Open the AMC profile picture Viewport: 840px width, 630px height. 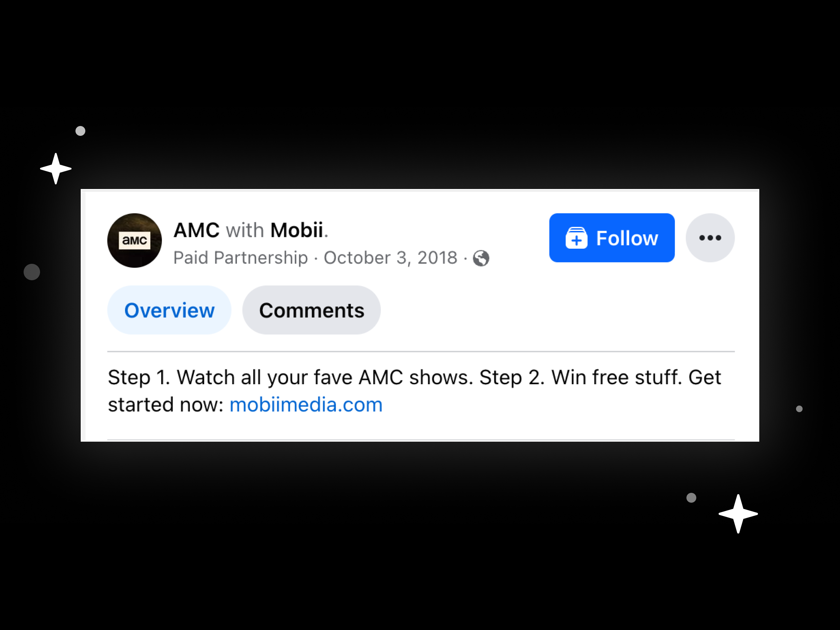coord(135,241)
